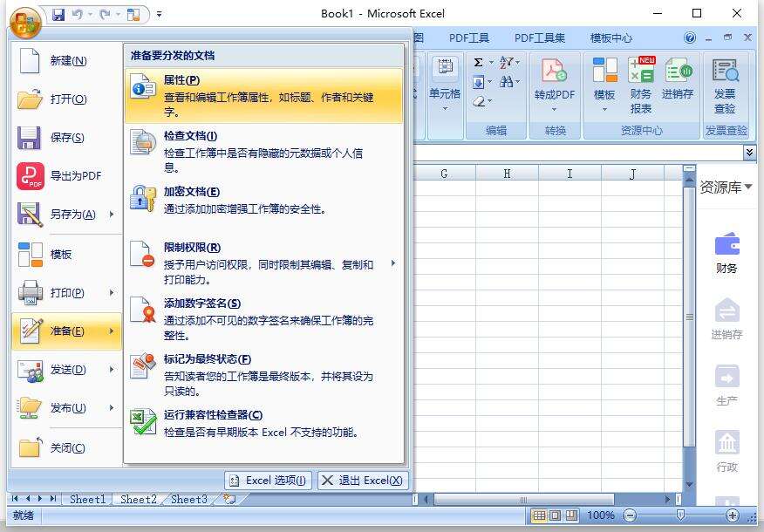This screenshot has width=764, height=532.
Task: Click the zoom slider handle
Action: pos(680,515)
